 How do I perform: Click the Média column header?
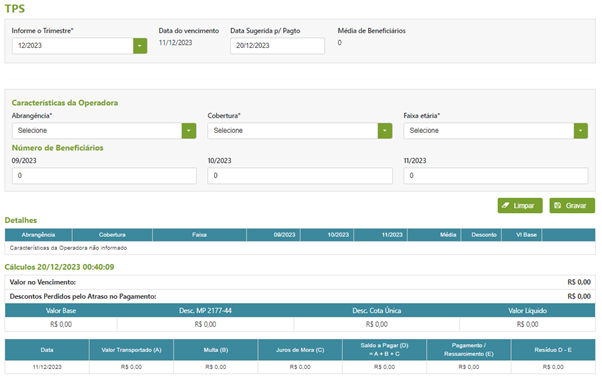tap(434, 235)
